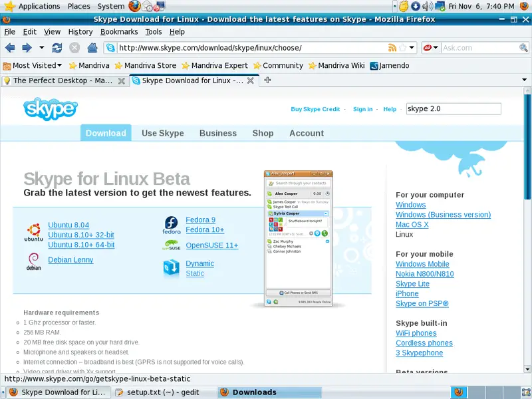
Task: Open a new tab with plus button
Action: click(x=267, y=80)
